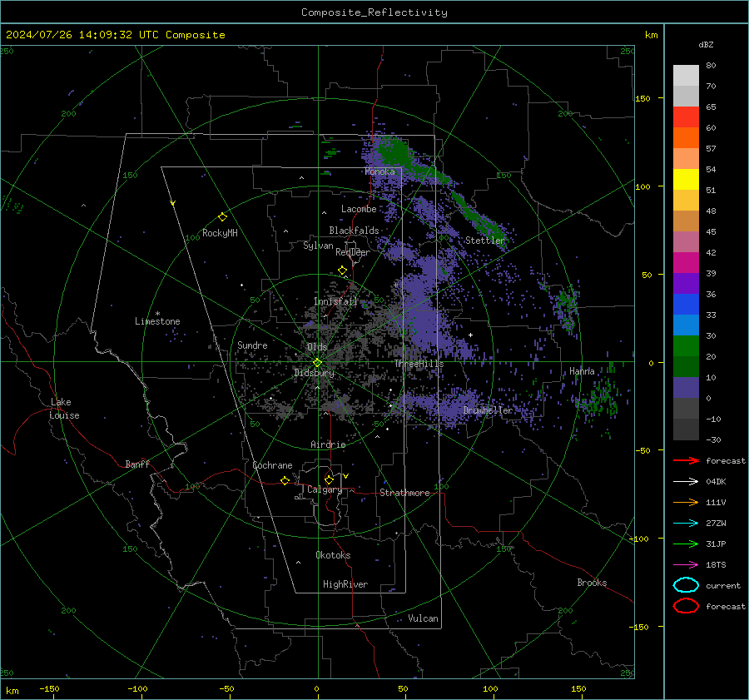This screenshot has height=700, width=749.
Task: Click the yellow diamond marker below Cochrane
Action: tap(285, 481)
